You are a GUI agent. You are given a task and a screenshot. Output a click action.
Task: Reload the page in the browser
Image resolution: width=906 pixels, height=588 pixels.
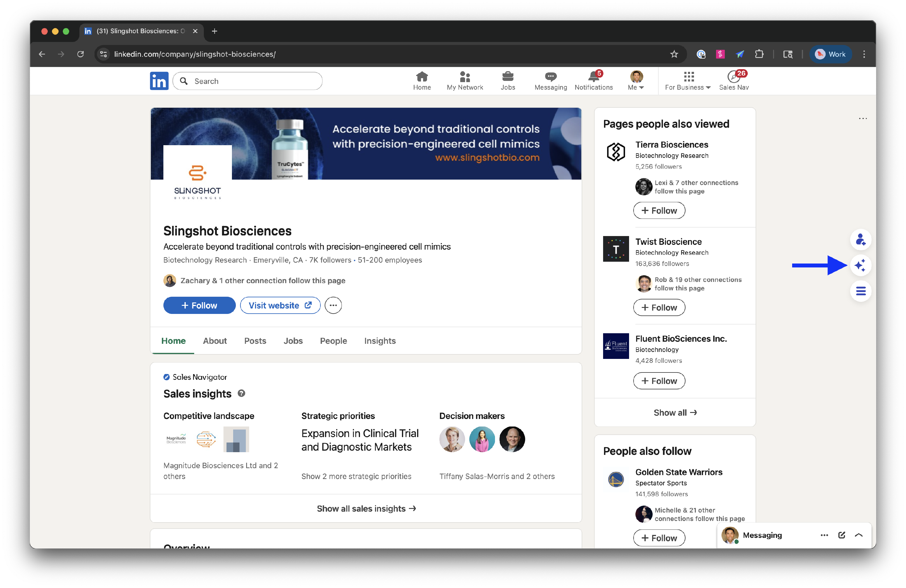click(80, 54)
